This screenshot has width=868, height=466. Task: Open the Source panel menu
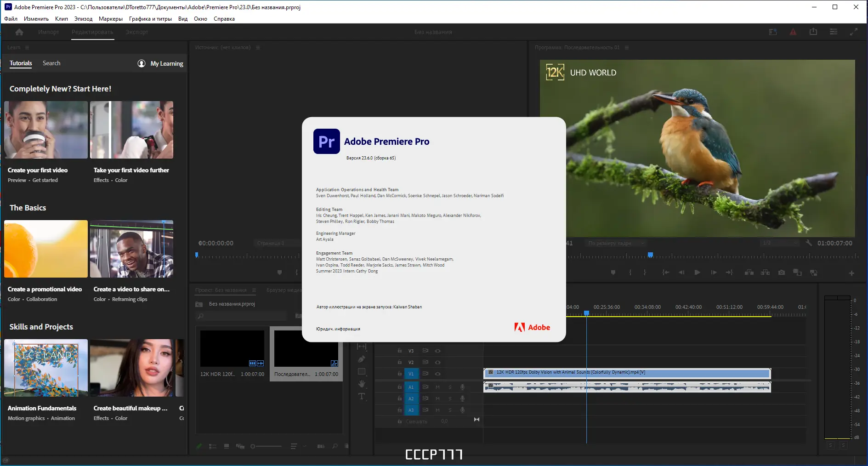258,47
